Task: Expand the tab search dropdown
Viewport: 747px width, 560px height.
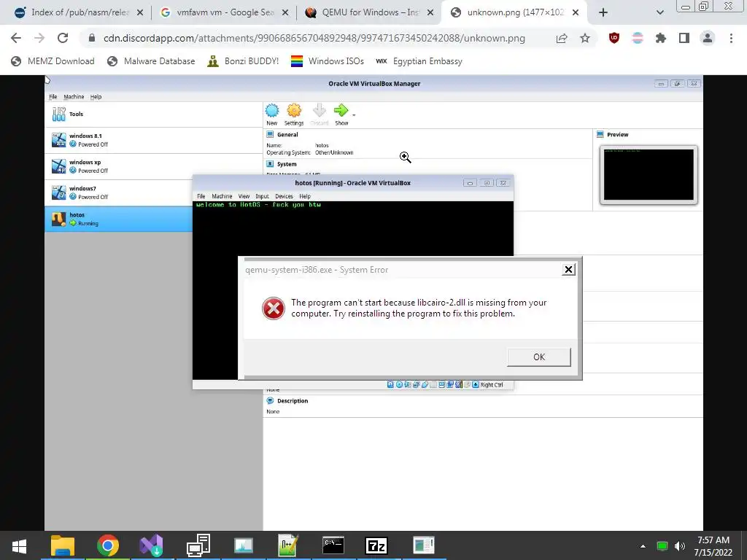Action: pos(659,12)
